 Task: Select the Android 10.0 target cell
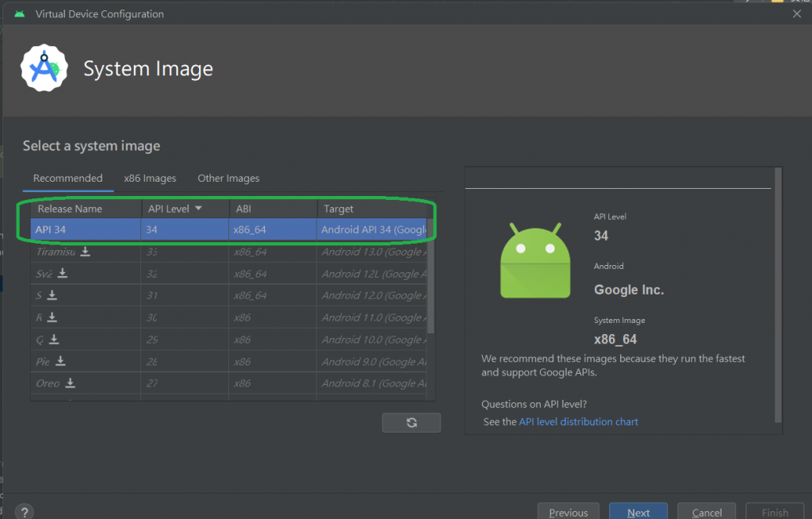coord(372,340)
